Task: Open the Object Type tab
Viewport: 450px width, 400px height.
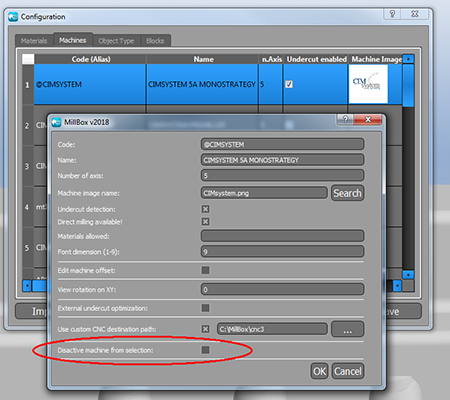Action: click(116, 41)
